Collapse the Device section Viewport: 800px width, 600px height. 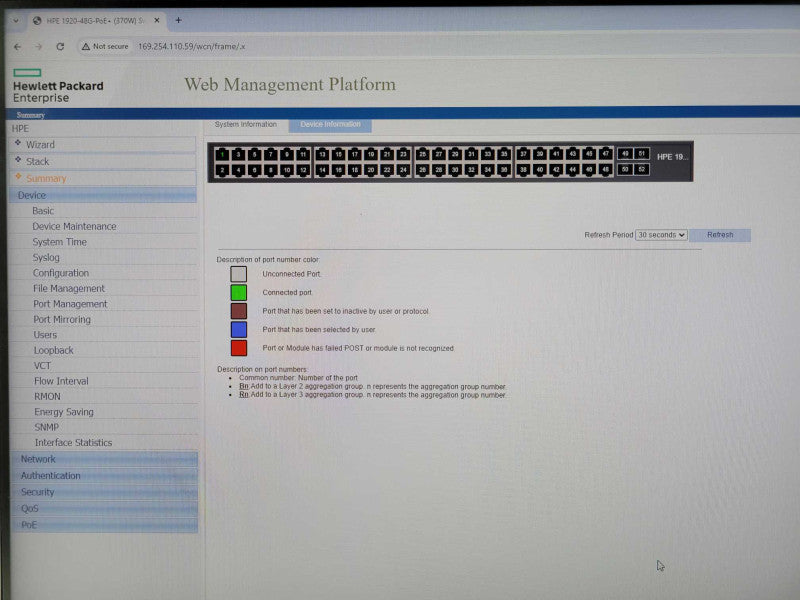(x=103, y=195)
